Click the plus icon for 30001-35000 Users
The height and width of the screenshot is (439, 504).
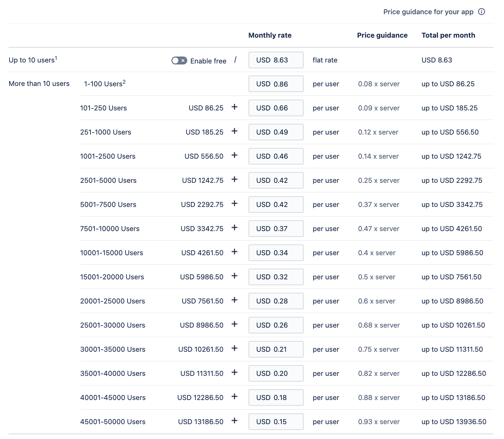tap(234, 349)
